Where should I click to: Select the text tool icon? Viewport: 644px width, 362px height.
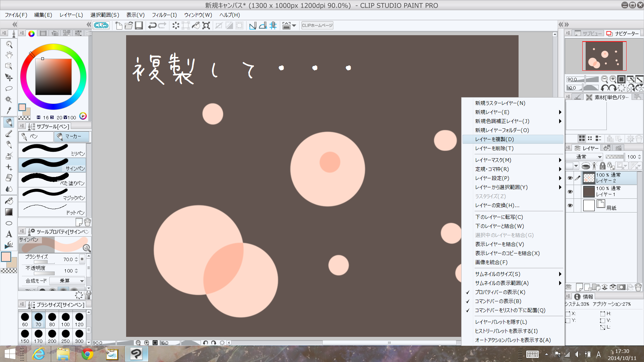pos(9,234)
